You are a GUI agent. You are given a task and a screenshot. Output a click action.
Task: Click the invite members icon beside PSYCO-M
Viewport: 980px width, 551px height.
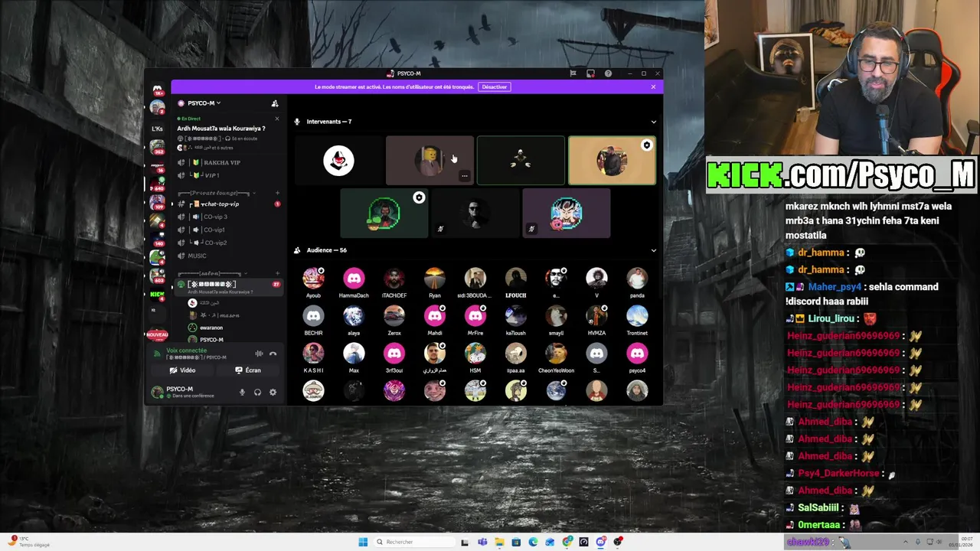[x=275, y=103]
